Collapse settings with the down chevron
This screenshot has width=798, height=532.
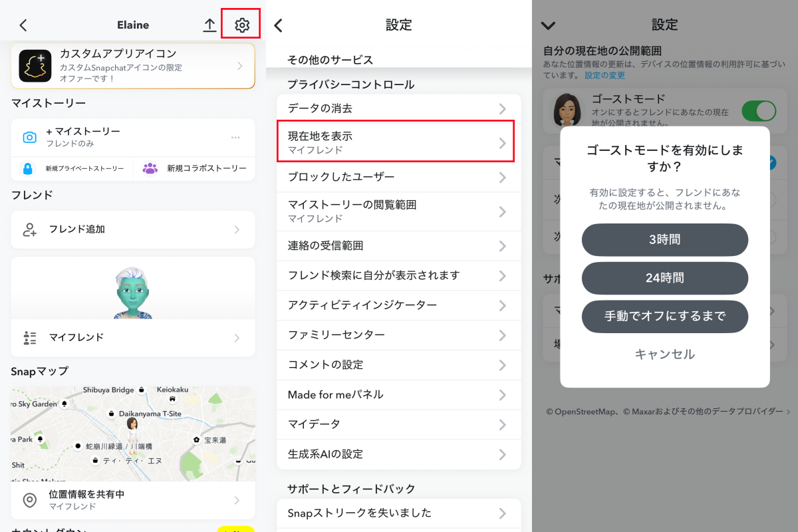click(x=548, y=25)
